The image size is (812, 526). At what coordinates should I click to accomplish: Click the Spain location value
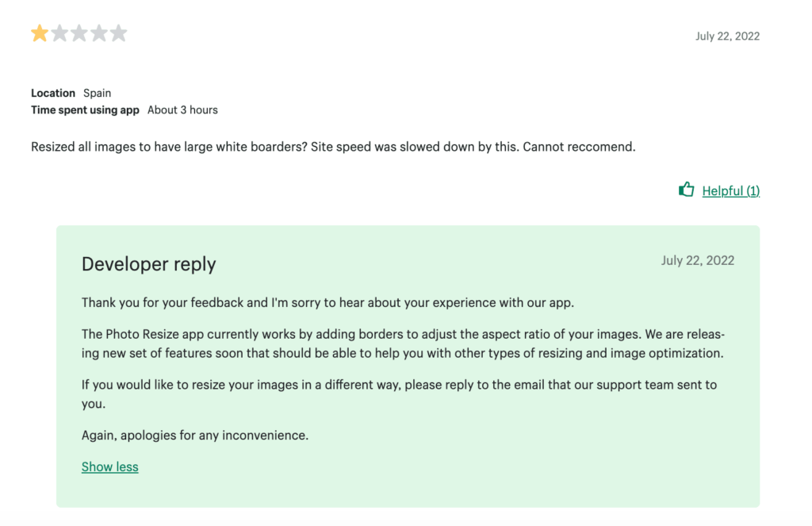[x=98, y=93]
